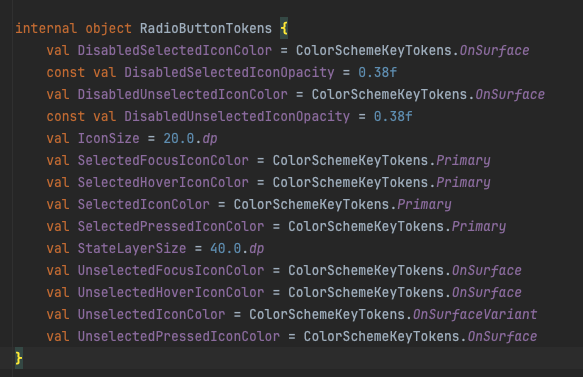This screenshot has width=583, height=377.
Task: Click the StateLayerSize property name
Action: pyautogui.click(x=132, y=248)
